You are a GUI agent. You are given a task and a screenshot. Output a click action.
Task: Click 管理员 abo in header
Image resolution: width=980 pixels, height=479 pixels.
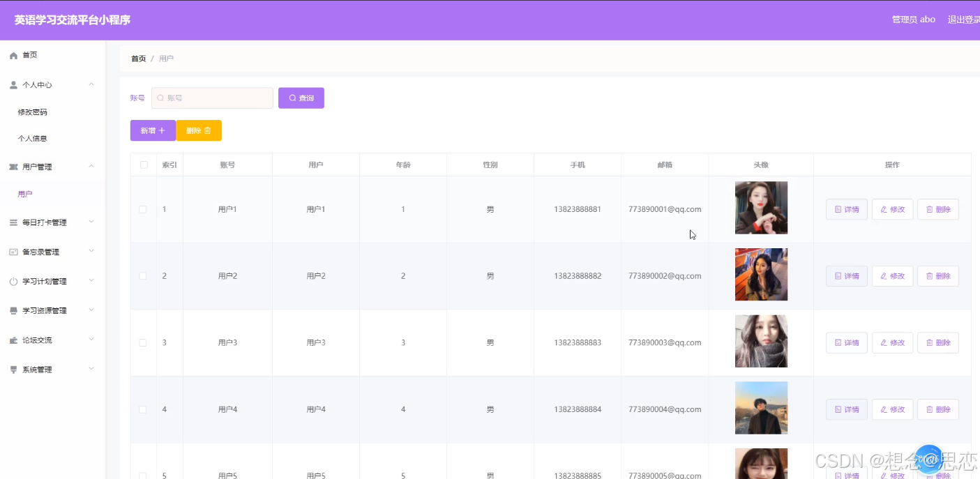pyautogui.click(x=914, y=20)
